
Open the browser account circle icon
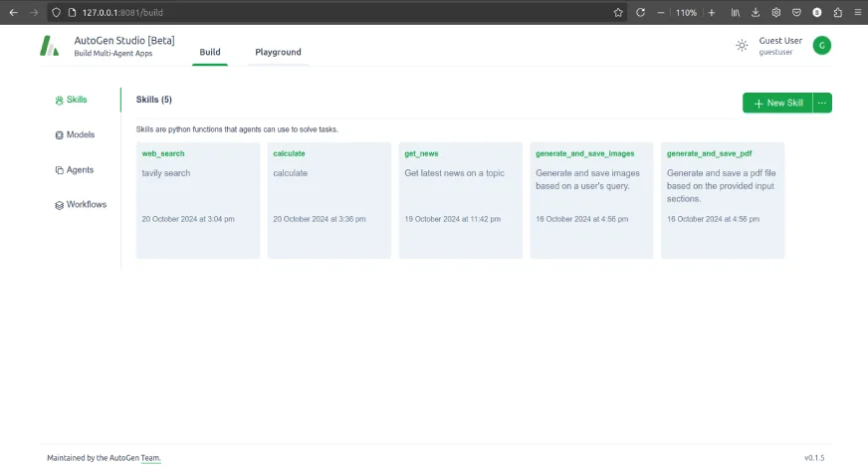coord(817,12)
